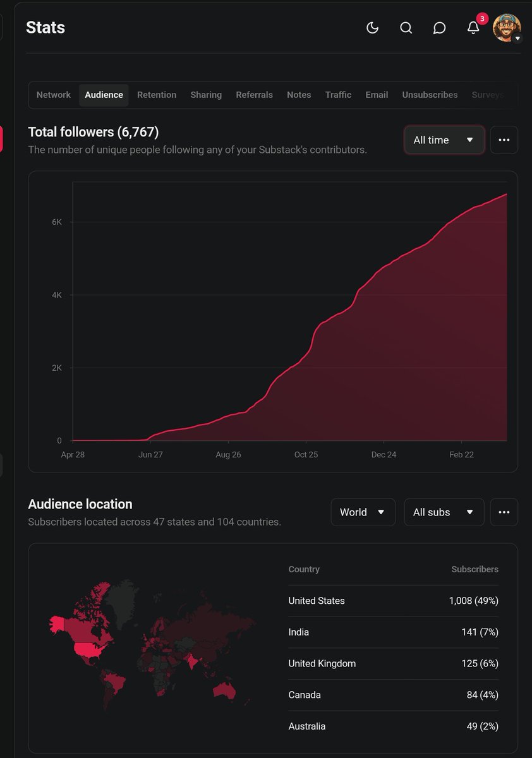Open the profile avatar menu

(507, 28)
